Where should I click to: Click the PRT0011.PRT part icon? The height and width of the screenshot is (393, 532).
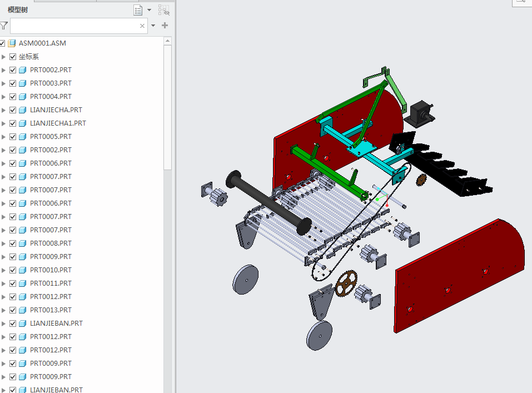click(x=23, y=283)
